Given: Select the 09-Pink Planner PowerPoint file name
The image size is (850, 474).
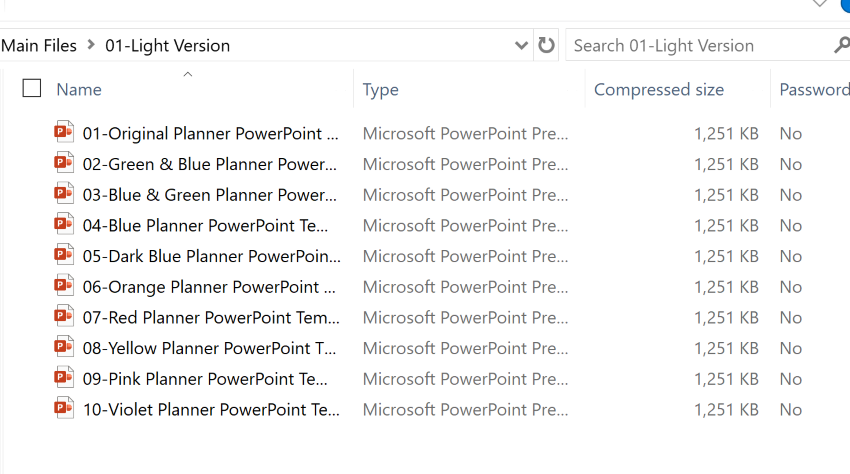Looking at the screenshot, I should click(x=205, y=379).
